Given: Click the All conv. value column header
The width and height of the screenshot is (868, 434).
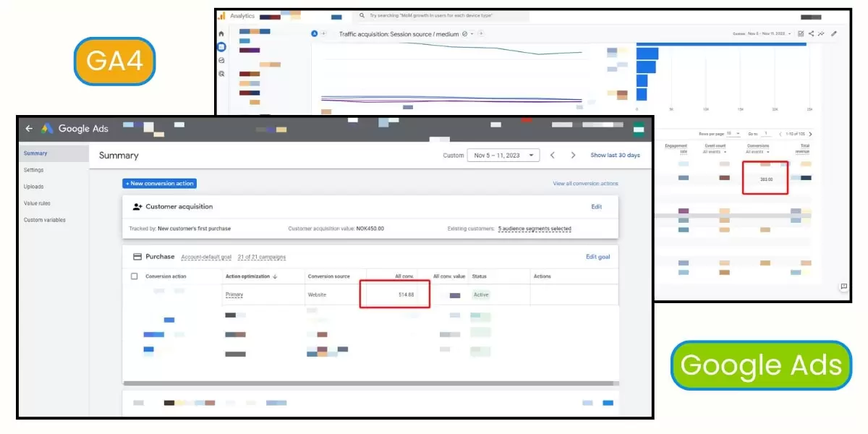Looking at the screenshot, I should pyautogui.click(x=449, y=276).
